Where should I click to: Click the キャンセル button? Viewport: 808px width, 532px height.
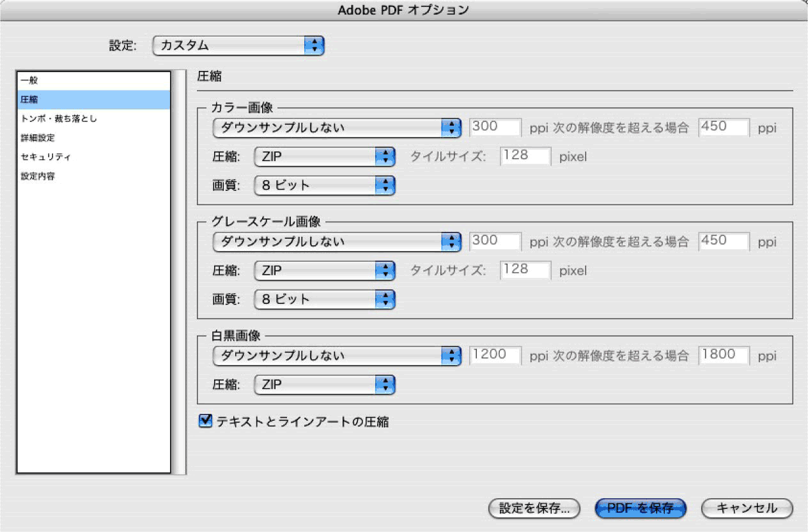pos(745,509)
